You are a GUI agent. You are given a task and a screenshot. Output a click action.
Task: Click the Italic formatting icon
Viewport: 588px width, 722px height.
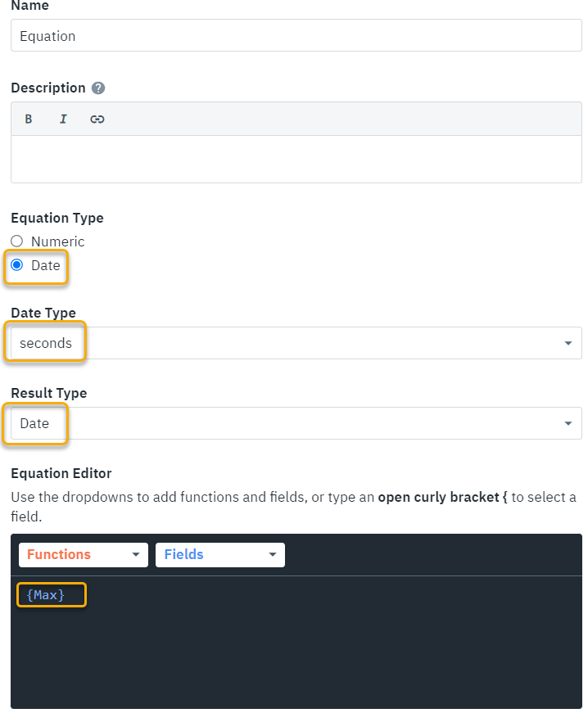(63, 119)
